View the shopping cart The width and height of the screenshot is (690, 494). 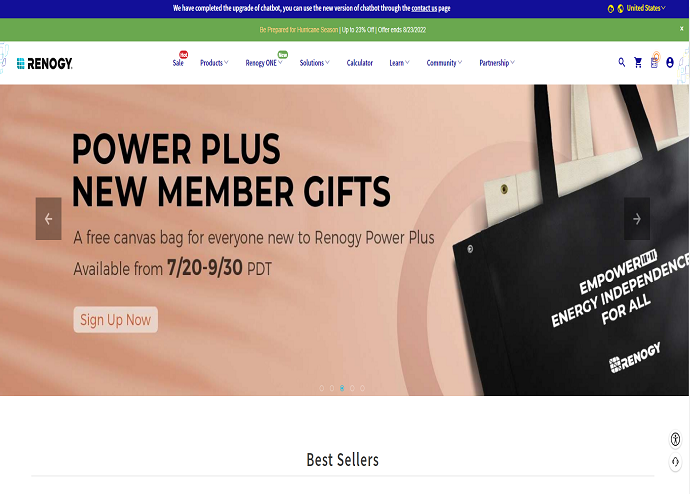pyautogui.click(x=638, y=62)
